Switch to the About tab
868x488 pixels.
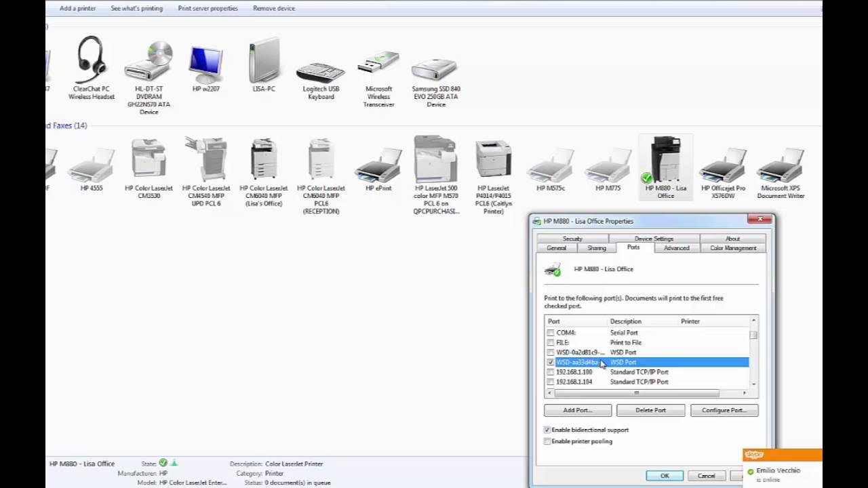(732, 239)
